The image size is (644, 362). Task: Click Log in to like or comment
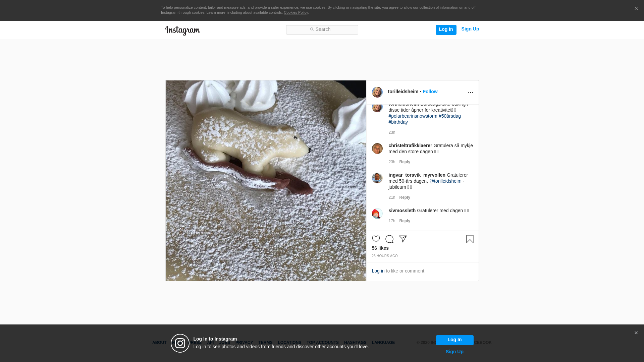378,271
